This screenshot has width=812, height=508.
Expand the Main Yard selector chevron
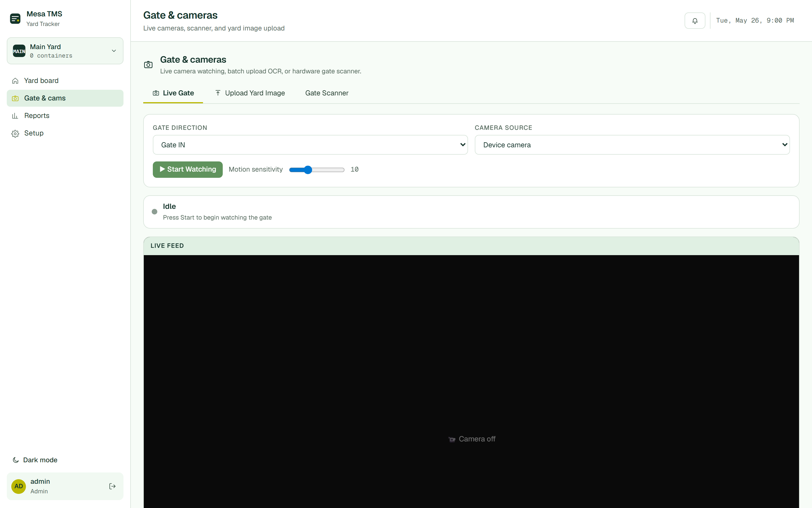point(114,51)
